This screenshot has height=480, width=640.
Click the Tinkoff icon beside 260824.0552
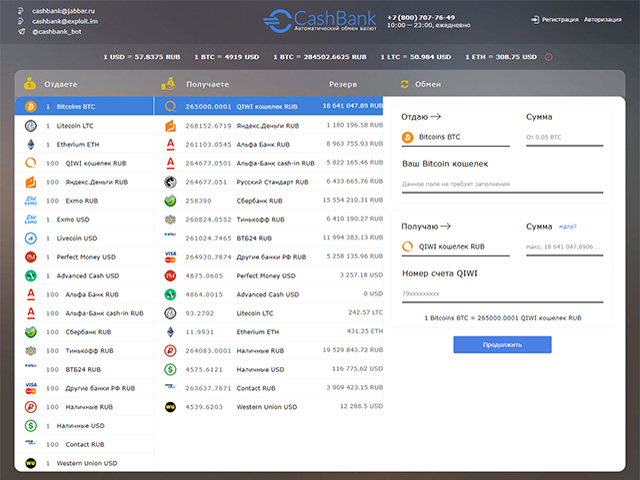coord(170,220)
